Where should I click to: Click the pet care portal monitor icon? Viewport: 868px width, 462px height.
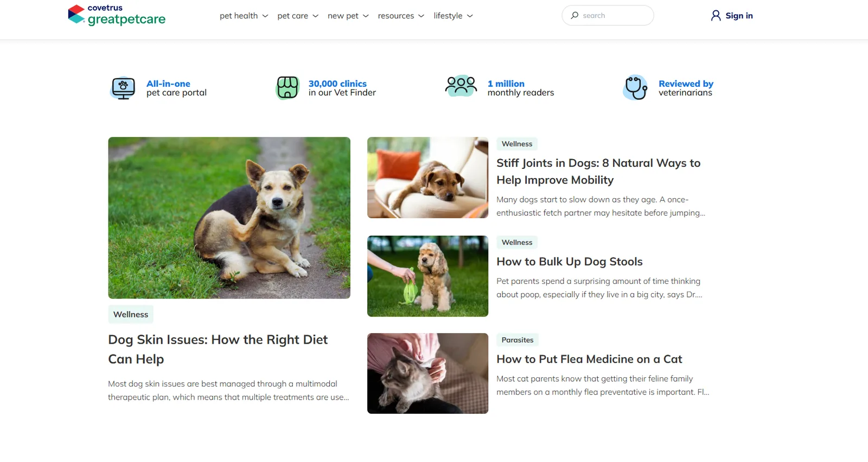point(123,88)
